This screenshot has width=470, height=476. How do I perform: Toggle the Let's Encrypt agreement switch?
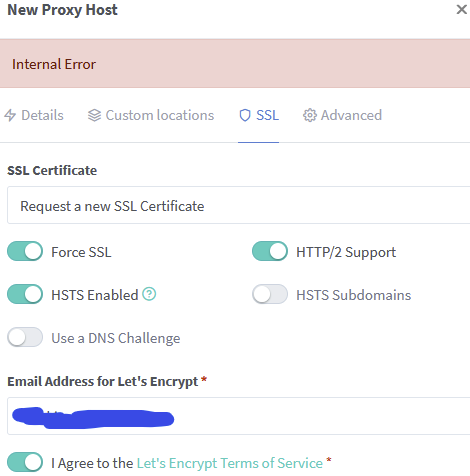coord(25,462)
